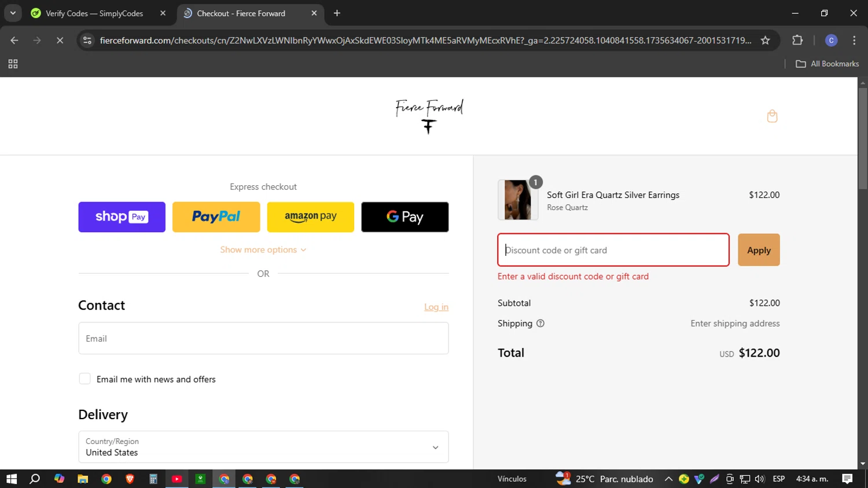Show hidden system tray icons
The image size is (868, 488).
tap(668, 479)
